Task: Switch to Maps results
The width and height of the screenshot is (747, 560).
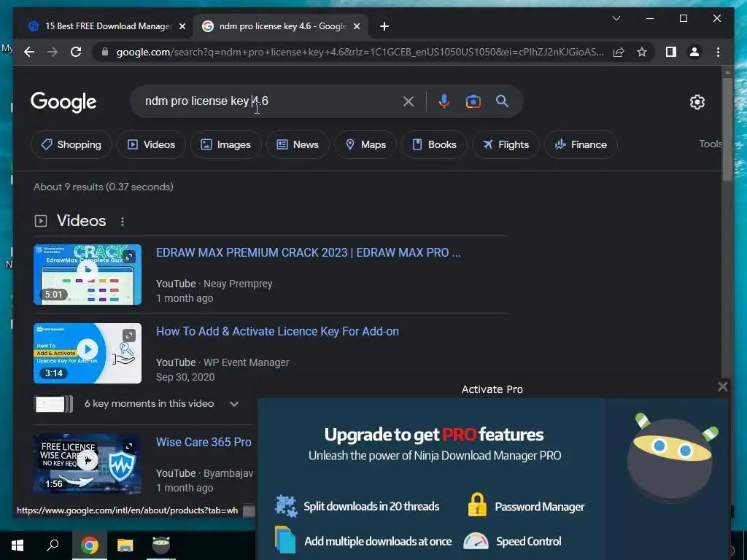Action: coord(365,144)
